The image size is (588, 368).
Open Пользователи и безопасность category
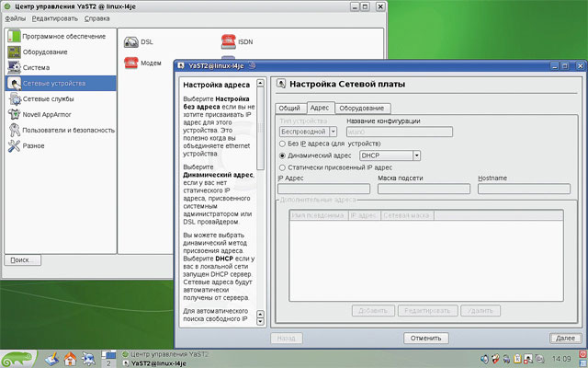click(x=60, y=130)
